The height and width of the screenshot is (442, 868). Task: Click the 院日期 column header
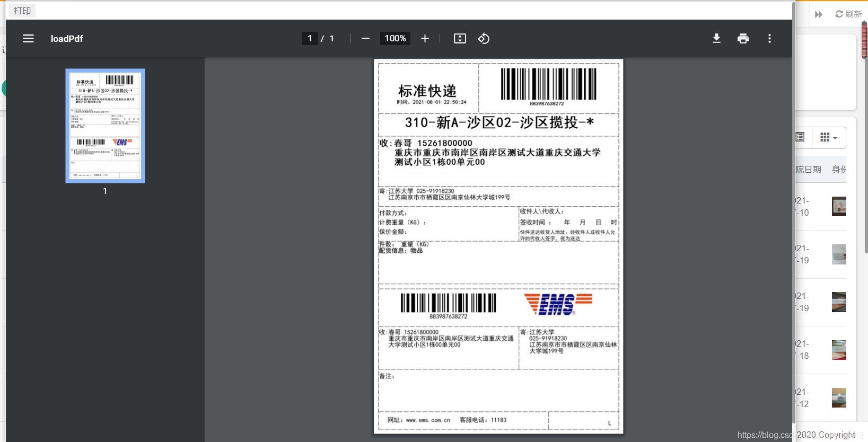[x=808, y=170]
